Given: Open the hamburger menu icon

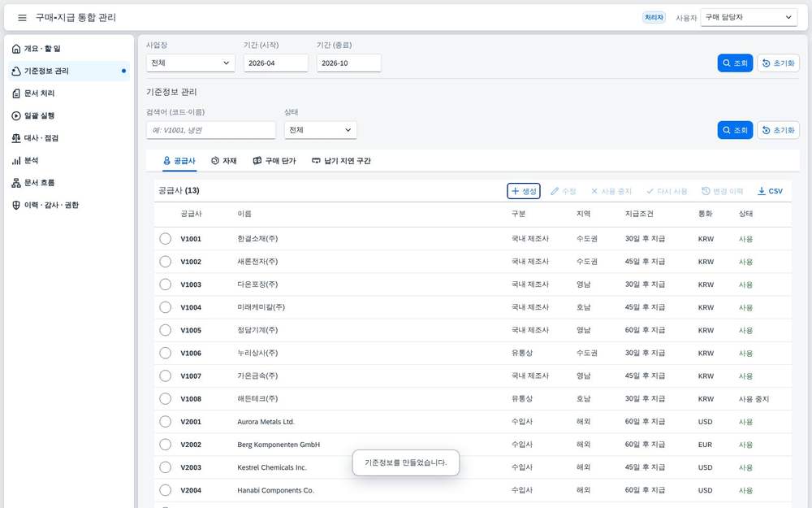Looking at the screenshot, I should [22, 18].
